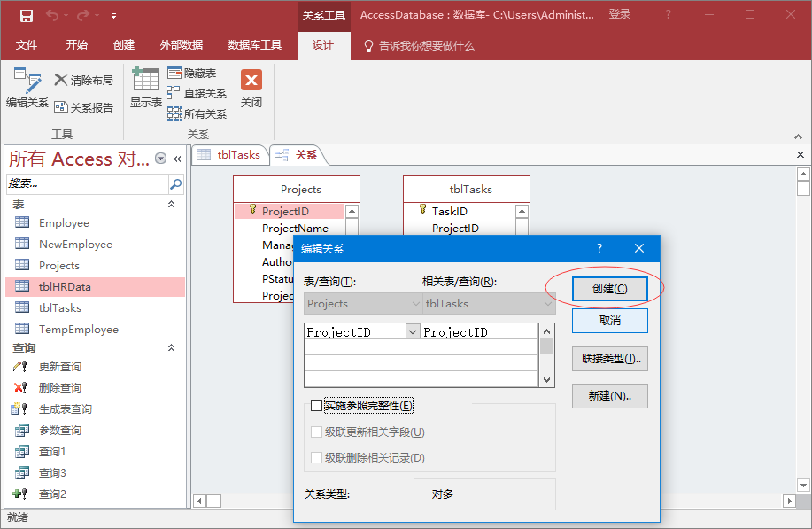The width and height of the screenshot is (812, 529).
Task: Click the 取消 cancel button
Action: pos(609,320)
